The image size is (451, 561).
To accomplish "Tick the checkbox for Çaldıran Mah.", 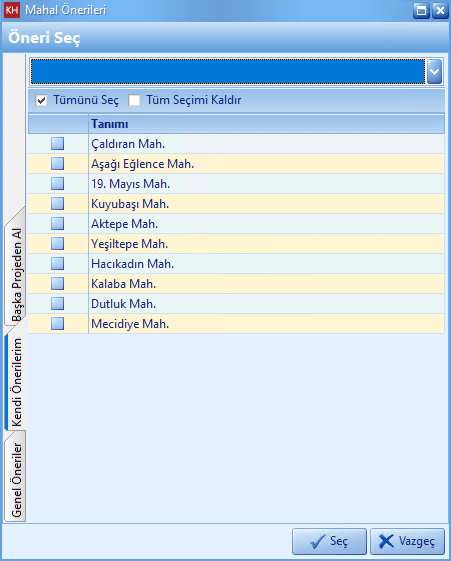I will (x=57, y=144).
